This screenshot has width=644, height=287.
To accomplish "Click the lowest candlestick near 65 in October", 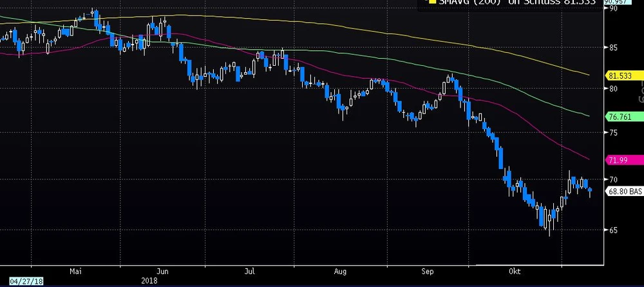I will (x=549, y=222).
